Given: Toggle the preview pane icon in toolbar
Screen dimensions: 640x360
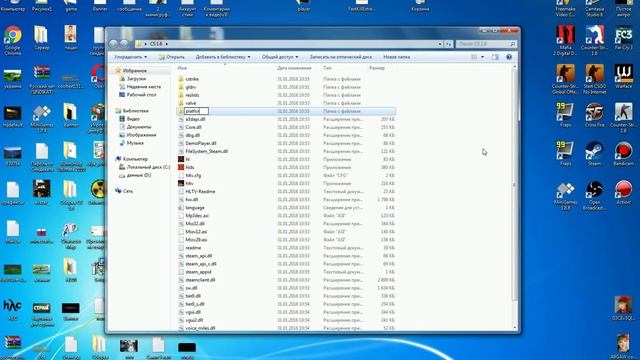Looking at the screenshot, I should coord(495,57).
